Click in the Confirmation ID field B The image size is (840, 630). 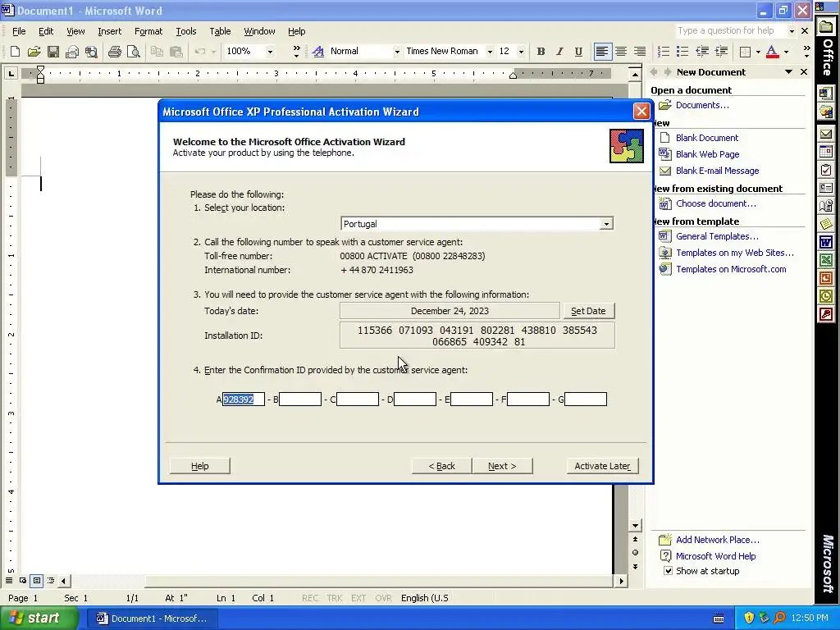coord(300,399)
